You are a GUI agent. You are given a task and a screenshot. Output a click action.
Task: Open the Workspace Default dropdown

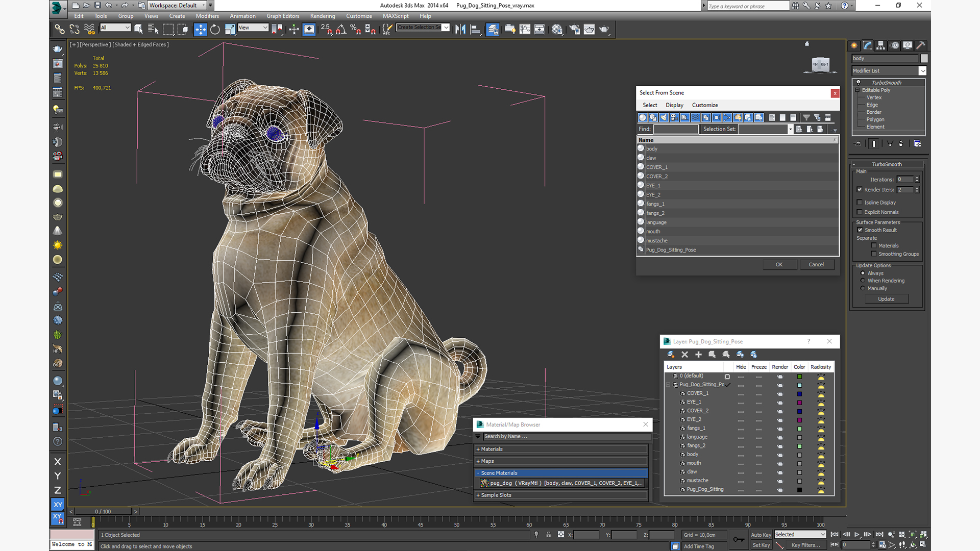pos(177,6)
